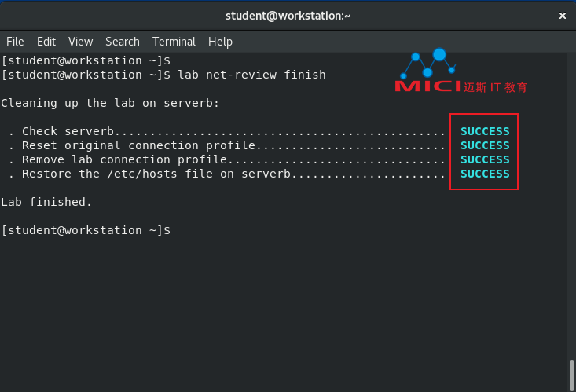Open the Help menu
The height and width of the screenshot is (392, 576).
coord(220,42)
